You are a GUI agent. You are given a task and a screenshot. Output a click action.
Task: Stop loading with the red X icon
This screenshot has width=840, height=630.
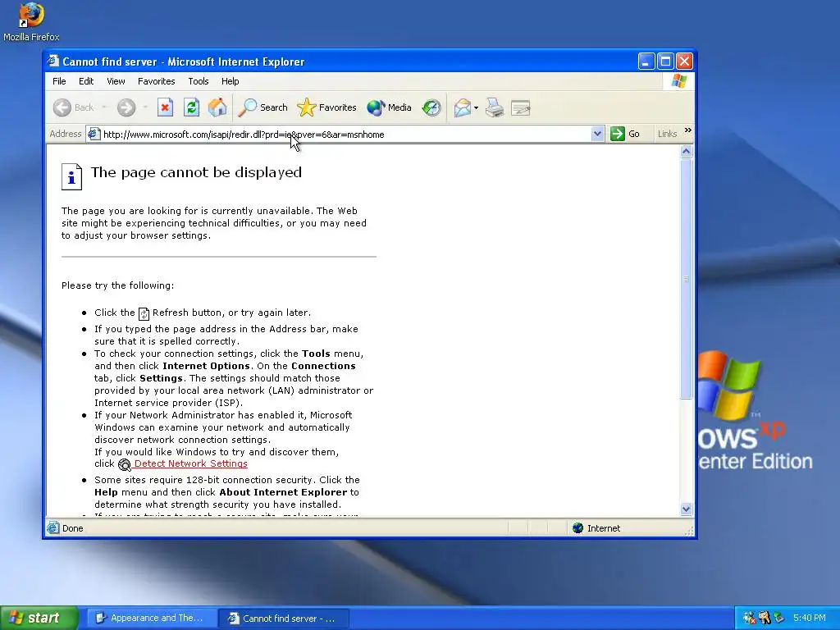click(165, 107)
